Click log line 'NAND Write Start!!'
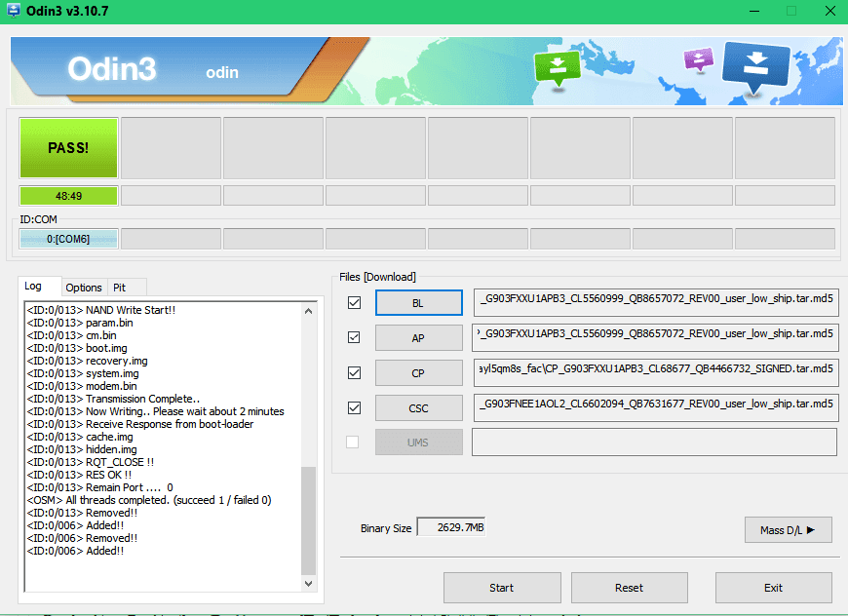 101,310
